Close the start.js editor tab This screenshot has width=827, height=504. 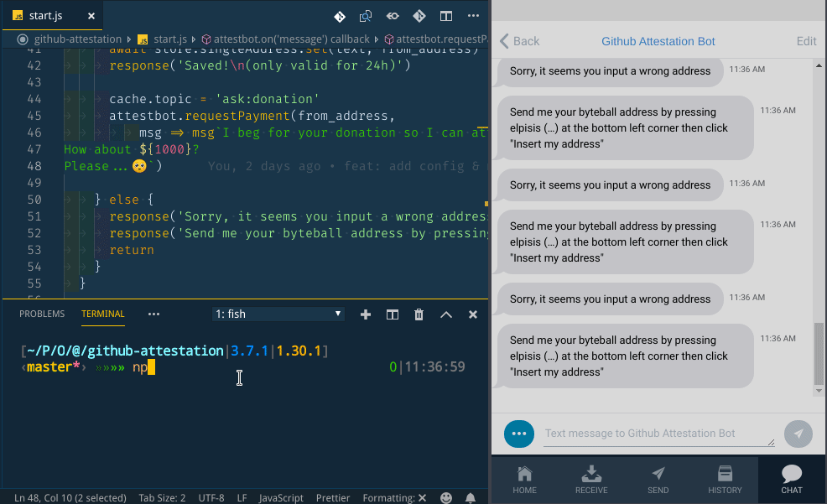(91, 16)
